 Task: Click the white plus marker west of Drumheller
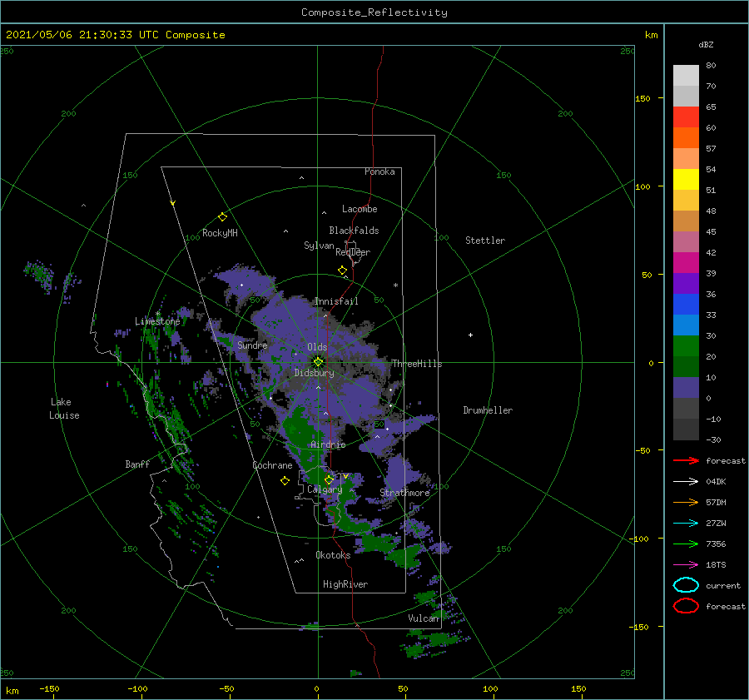(470, 335)
